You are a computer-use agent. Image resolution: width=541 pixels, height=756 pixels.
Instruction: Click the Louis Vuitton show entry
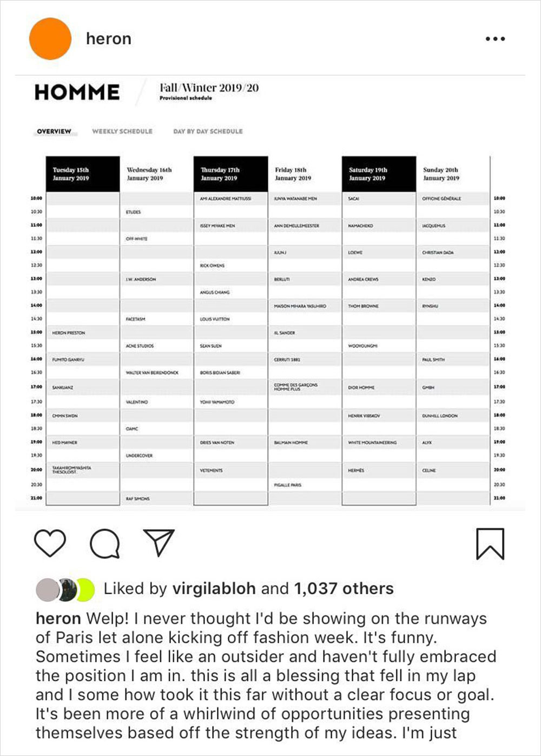[215, 319]
